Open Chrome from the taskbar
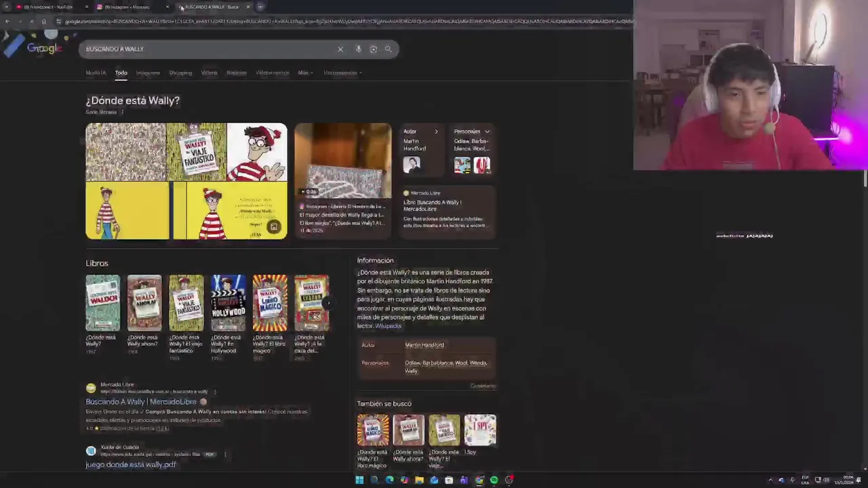 point(479,480)
